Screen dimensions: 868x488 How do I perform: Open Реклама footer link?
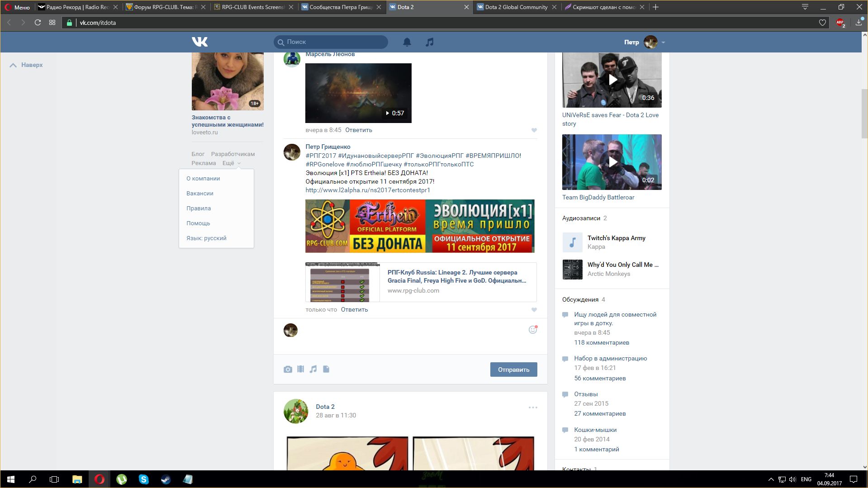coord(204,163)
